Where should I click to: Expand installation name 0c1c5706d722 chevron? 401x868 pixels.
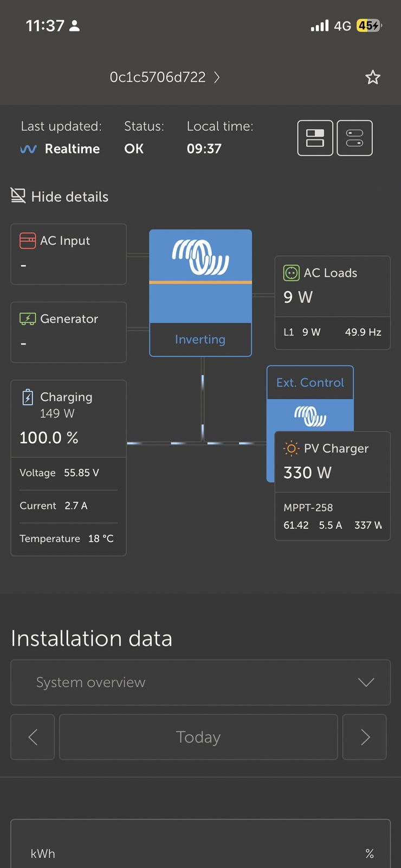[x=217, y=77]
